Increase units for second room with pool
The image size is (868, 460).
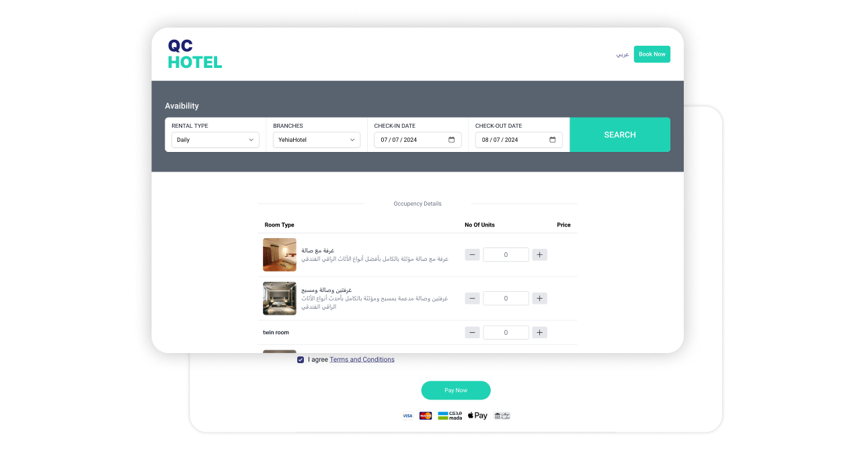click(x=539, y=298)
